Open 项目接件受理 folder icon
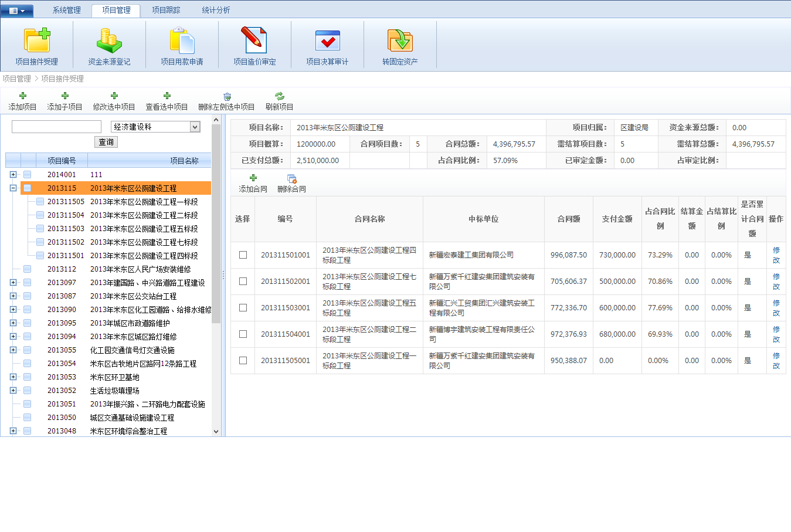Image resolution: width=791 pixels, height=532 pixels. tap(37, 40)
